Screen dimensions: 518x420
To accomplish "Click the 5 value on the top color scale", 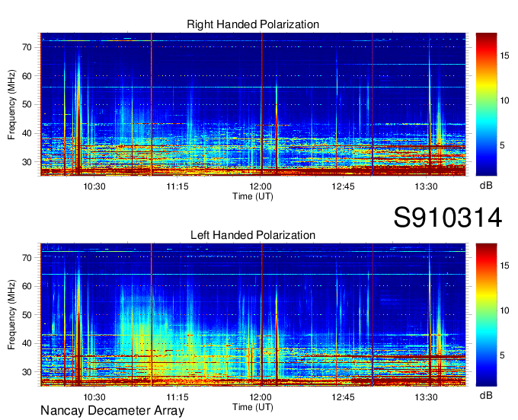I will coord(502,145).
